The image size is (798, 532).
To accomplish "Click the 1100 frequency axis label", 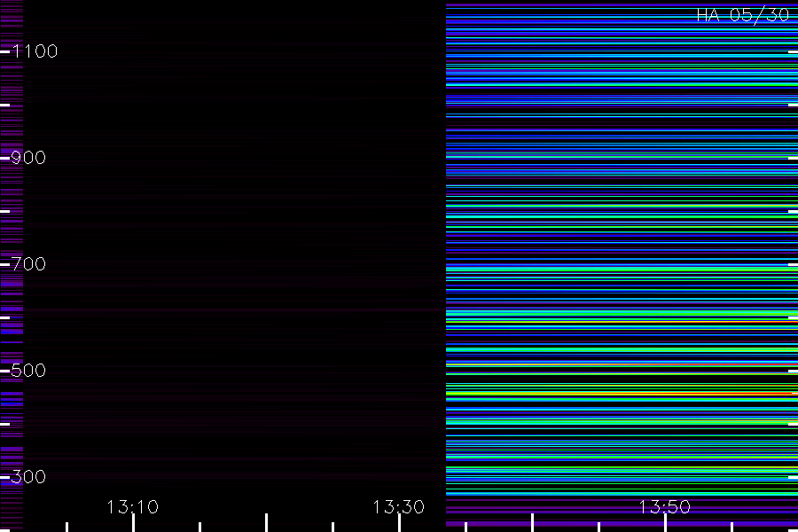I will click(35, 51).
